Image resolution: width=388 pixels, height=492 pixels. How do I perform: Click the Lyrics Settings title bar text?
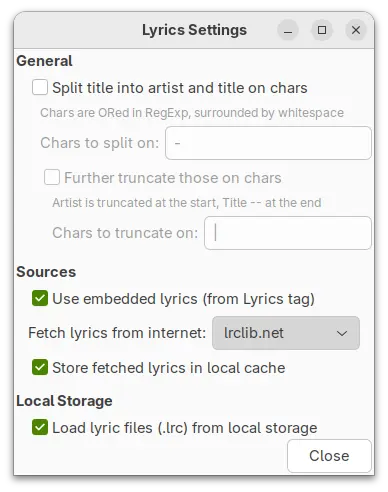tap(194, 30)
